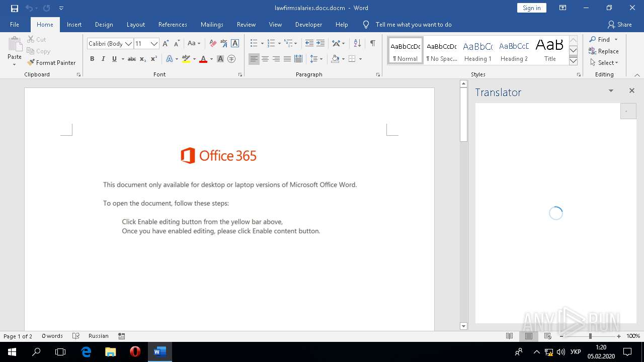
Task: Click the Shading paint bucket icon
Action: tap(335, 59)
